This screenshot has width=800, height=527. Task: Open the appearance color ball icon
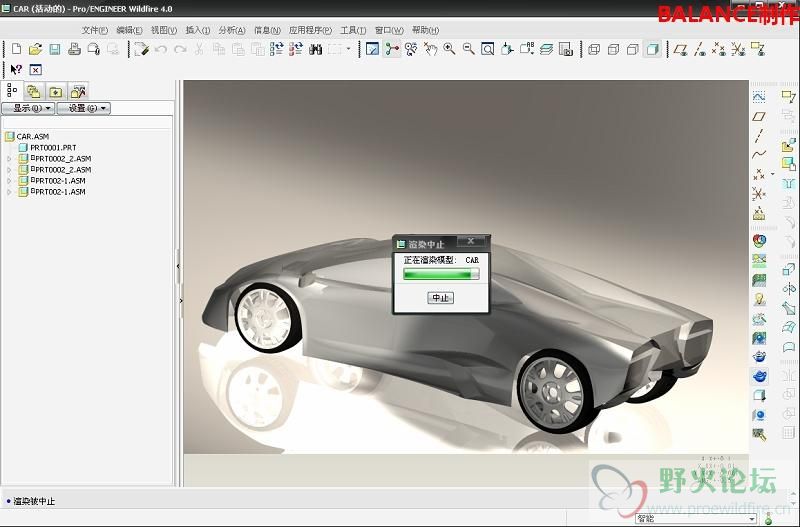759,241
